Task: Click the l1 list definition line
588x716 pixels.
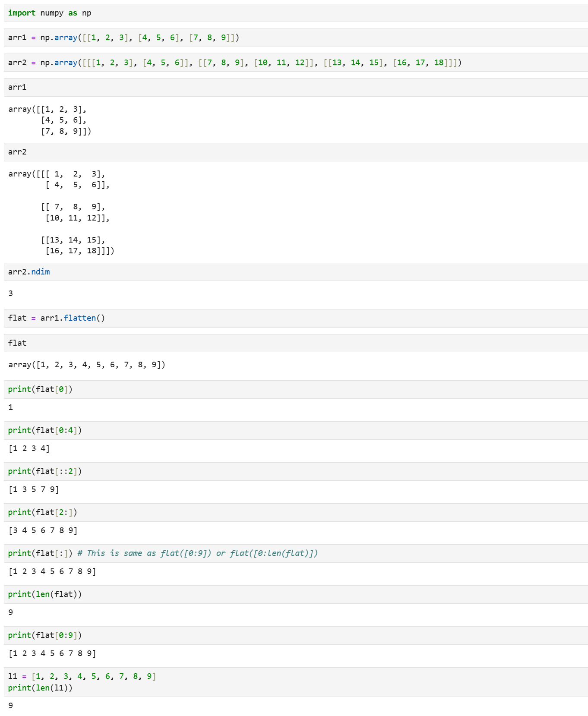Action: (82, 676)
